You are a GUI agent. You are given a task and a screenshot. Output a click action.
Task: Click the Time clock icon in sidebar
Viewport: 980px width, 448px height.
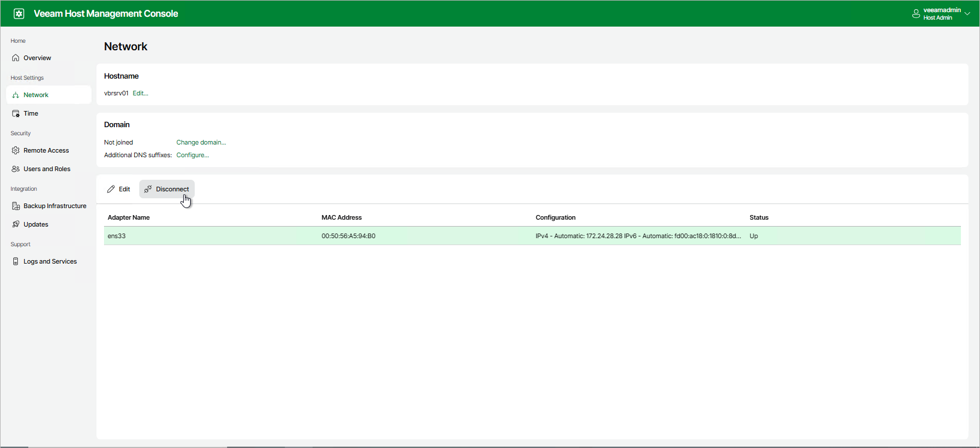[x=16, y=113]
